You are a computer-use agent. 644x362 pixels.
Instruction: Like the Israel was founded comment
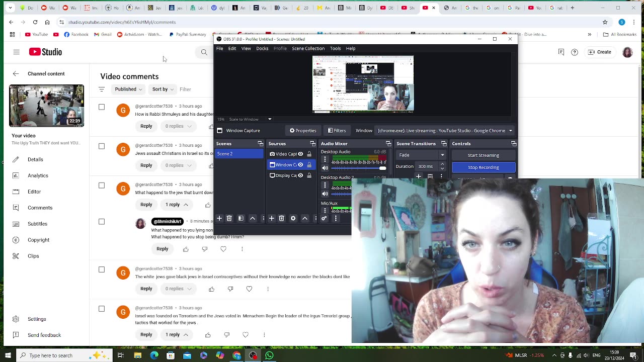click(208, 334)
